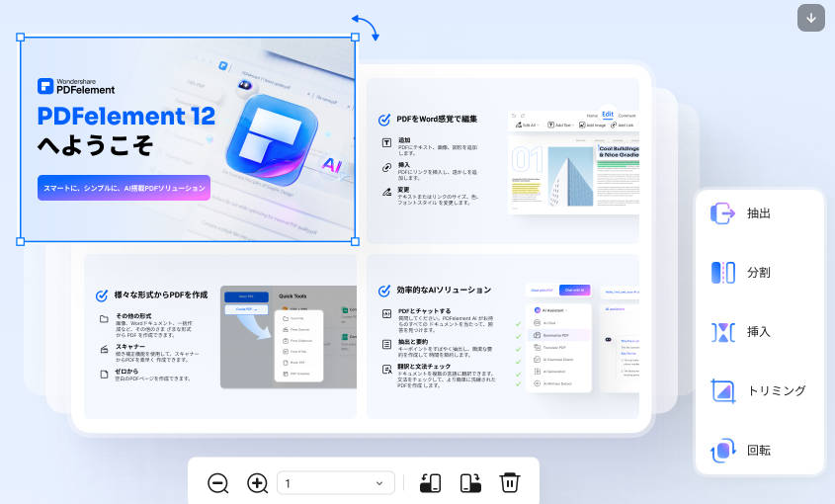
Task: Click 効率的なAIソリューション heading
Action: coord(444,290)
